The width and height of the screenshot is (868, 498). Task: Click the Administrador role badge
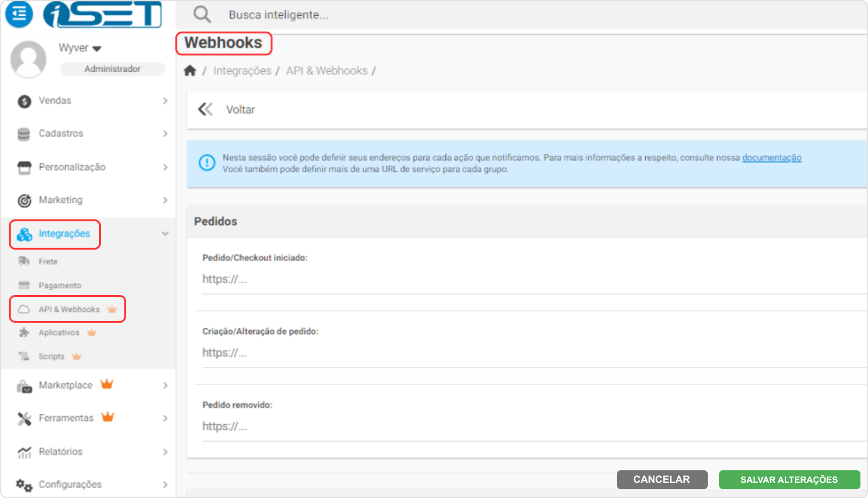(x=112, y=69)
